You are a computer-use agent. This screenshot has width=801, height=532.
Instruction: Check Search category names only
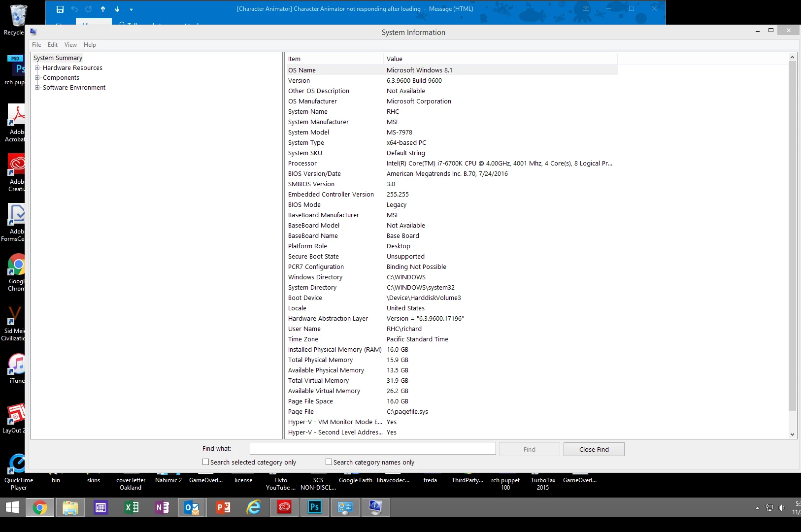coord(329,462)
